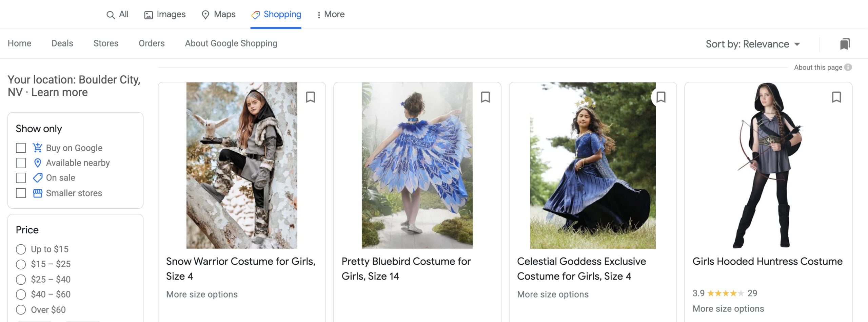Bookmark the Girls Hooded Huntress Costume
Image resolution: width=868 pixels, height=322 pixels.
836,97
